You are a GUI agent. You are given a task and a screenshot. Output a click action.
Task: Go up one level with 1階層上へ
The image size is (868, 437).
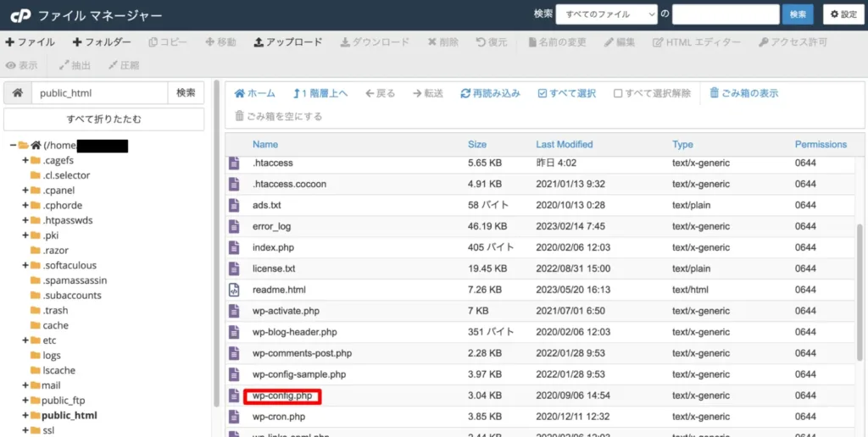coord(320,93)
